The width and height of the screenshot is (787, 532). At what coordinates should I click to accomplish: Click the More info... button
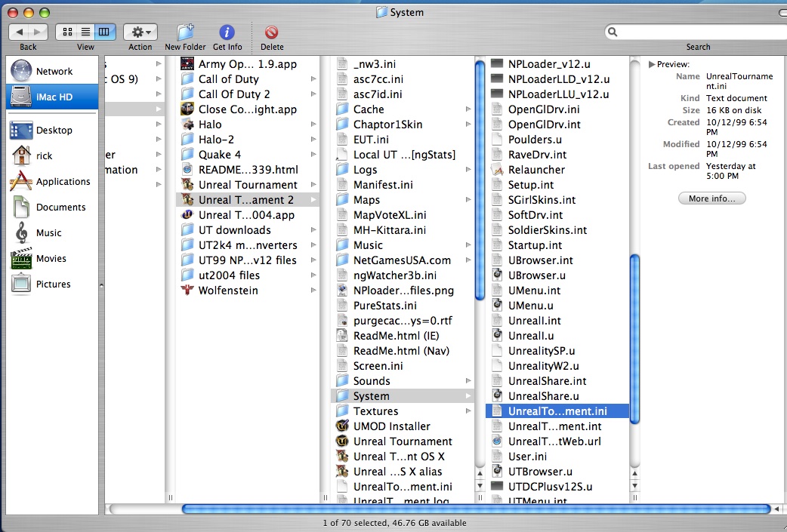coord(711,198)
